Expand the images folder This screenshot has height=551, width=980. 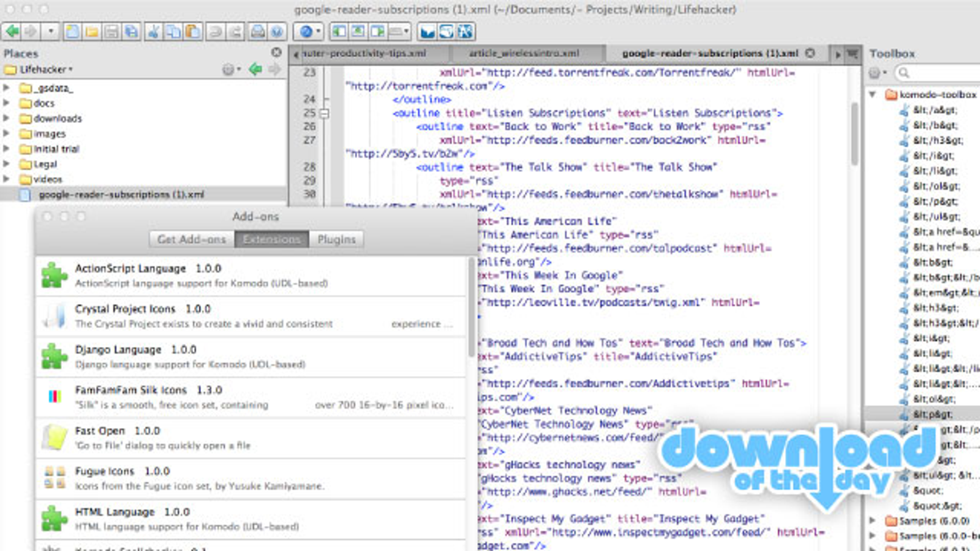pos(7,133)
